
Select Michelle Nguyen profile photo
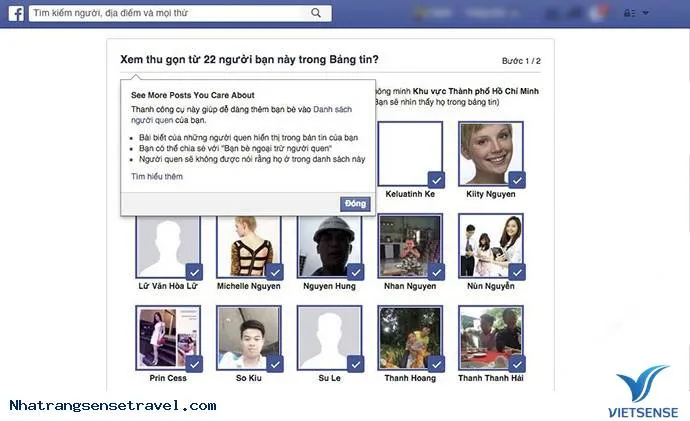click(249, 246)
